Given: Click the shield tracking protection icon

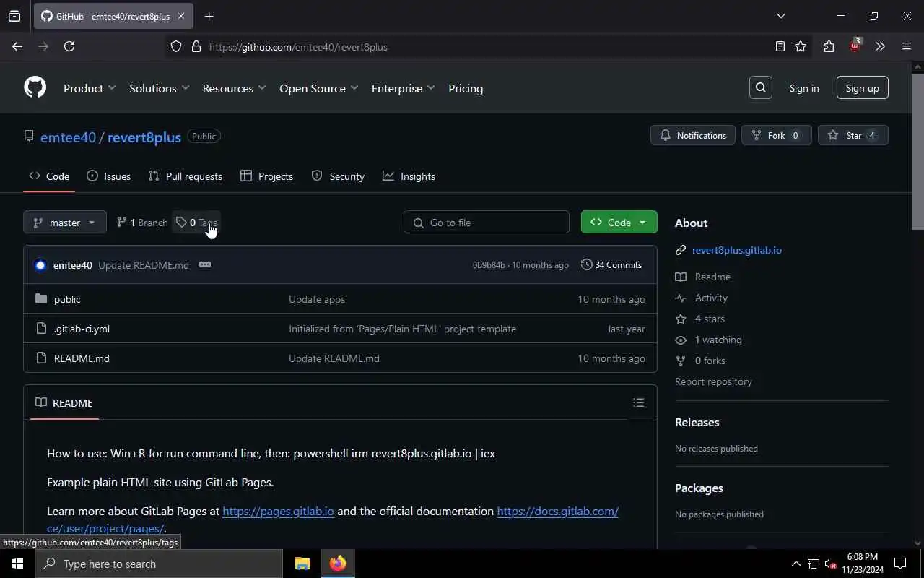Looking at the screenshot, I should click(x=176, y=46).
